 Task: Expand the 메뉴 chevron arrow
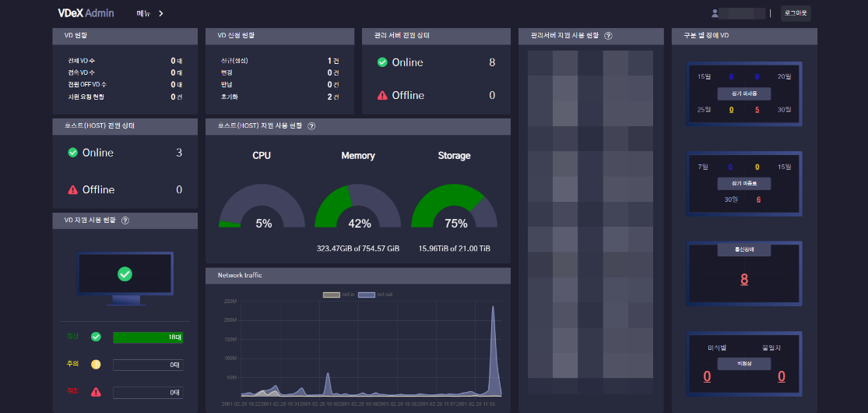tap(161, 13)
